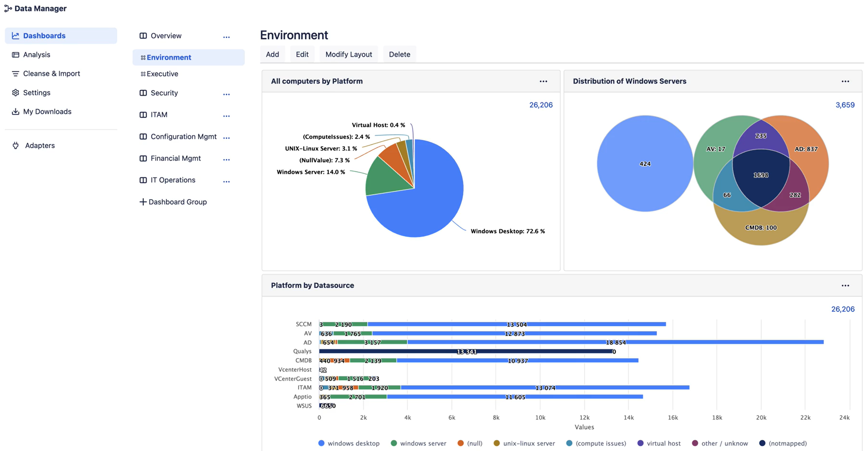Click the Data Manager logo icon

point(8,8)
